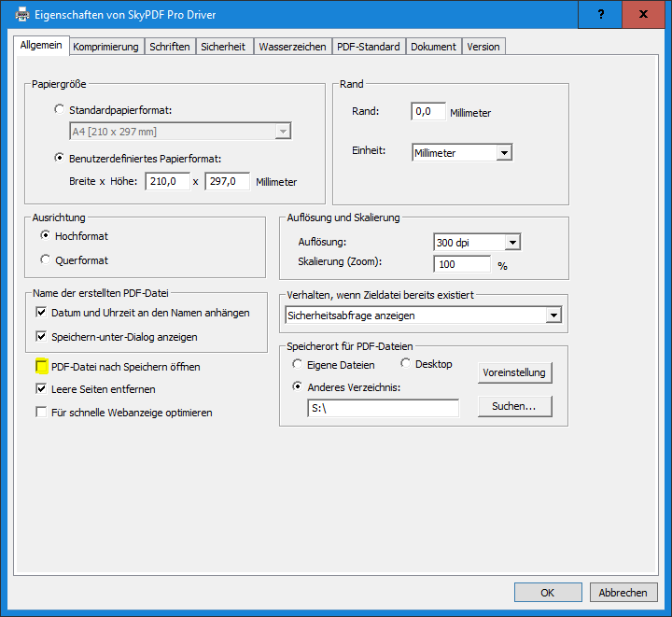
Task: Click the Breite 210,0 input field
Action: click(168, 182)
